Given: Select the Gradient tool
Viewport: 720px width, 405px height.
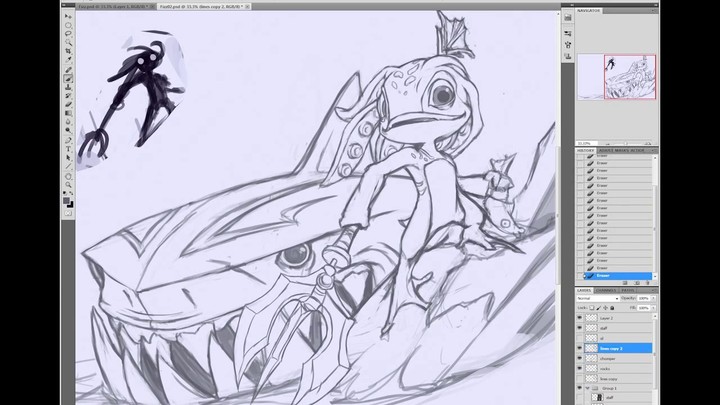Looking at the screenshot, I should point(68,113).
